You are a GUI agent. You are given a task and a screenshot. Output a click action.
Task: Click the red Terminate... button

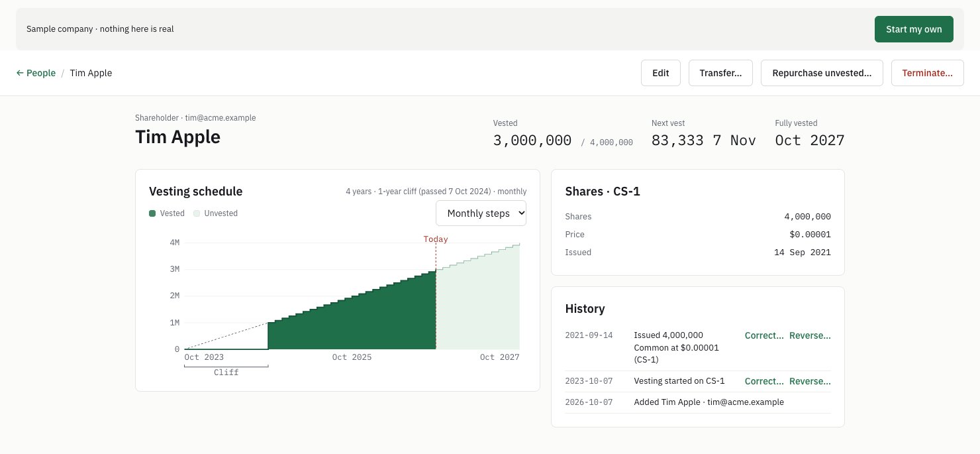coord(927,73)
